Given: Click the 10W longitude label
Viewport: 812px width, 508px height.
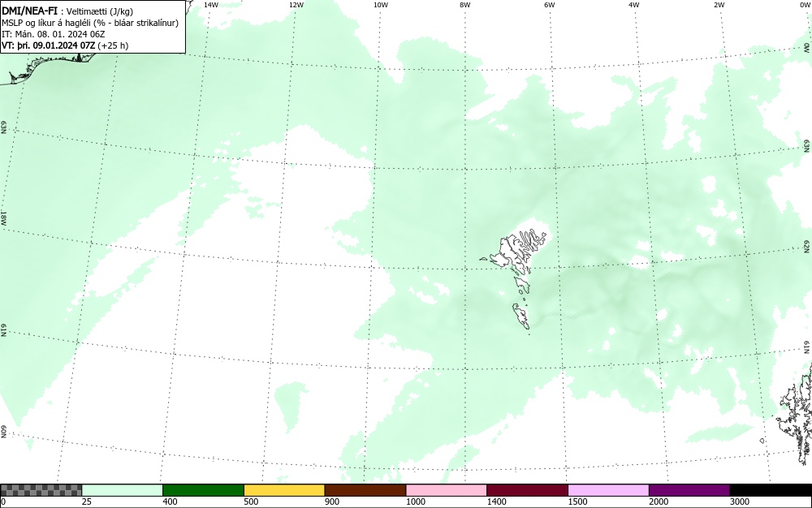Looking at the screenshot, I should 381,5.
